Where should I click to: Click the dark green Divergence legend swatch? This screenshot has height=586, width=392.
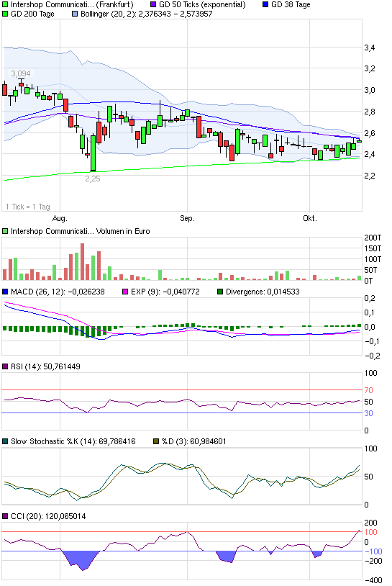coord(220,292)
